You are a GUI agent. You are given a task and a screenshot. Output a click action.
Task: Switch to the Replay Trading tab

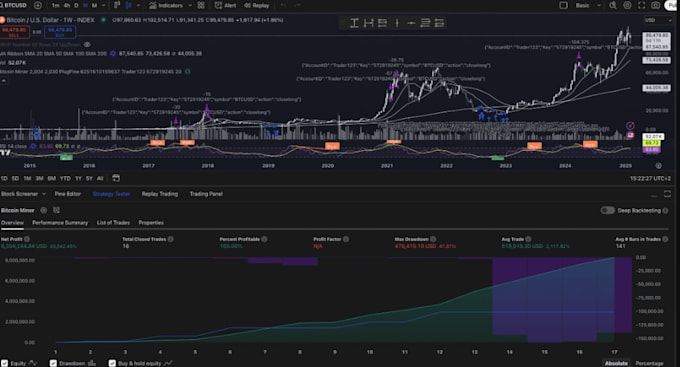point(160,194)
